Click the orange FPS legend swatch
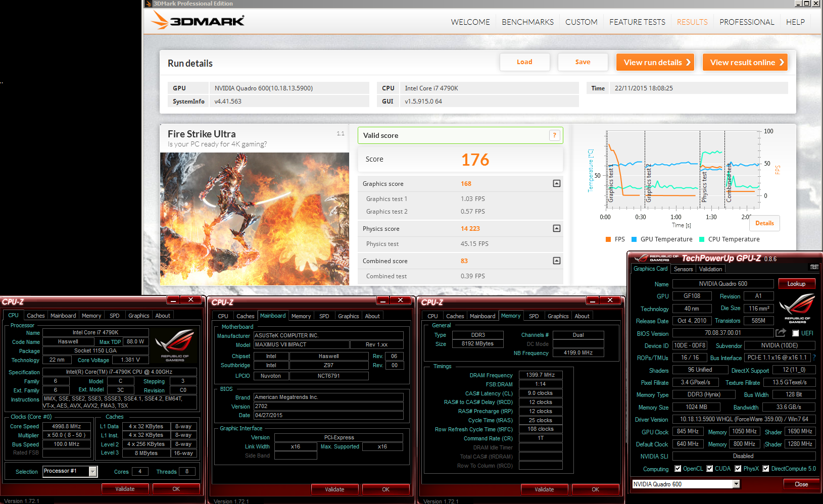The image size is (823, 504). pyautogui.click(x=608, y=239)
